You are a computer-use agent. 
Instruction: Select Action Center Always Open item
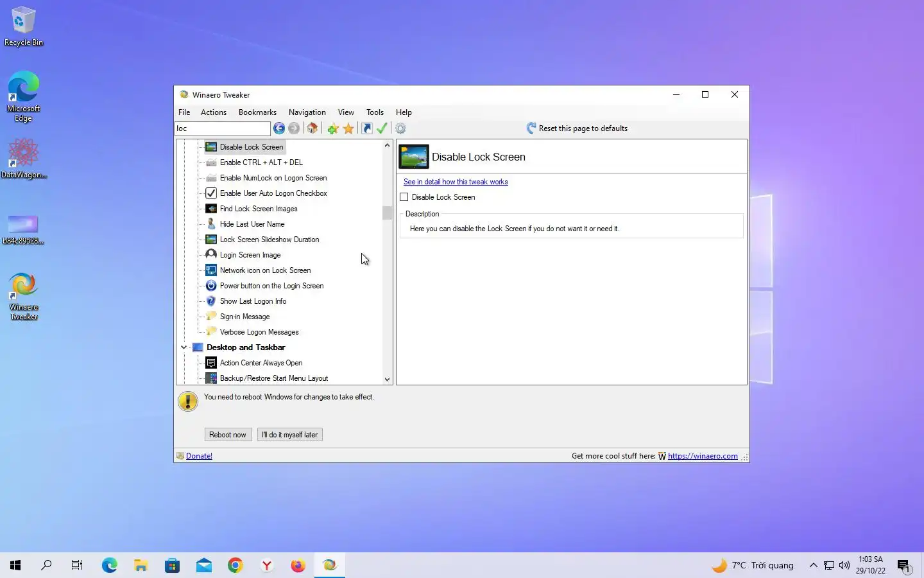(x=254, y=363)
